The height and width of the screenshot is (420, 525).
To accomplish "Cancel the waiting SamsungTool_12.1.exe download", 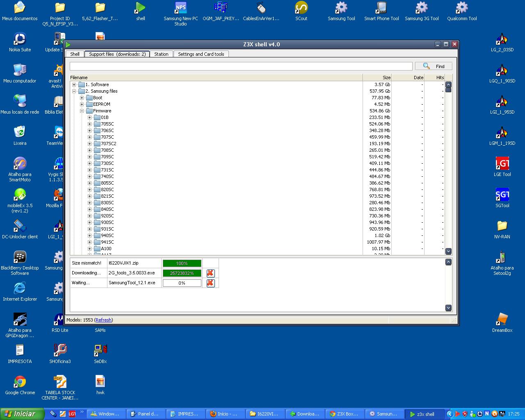I will [210, 283].
